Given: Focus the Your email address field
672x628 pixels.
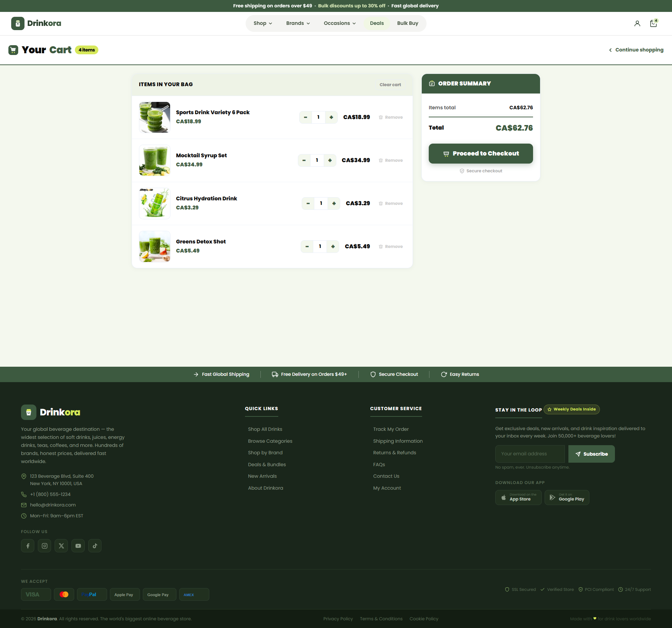Looking at the screenshot, I should (x=530, y=454).
